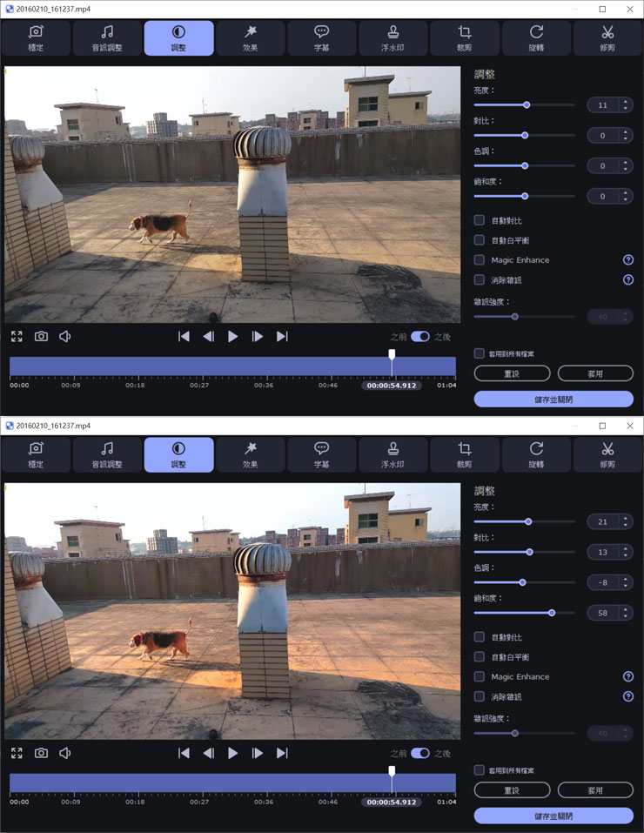The image size is (644, 833).
Task: Enable 自動對比 checkbox in lower window
Action: pos(480,636)
